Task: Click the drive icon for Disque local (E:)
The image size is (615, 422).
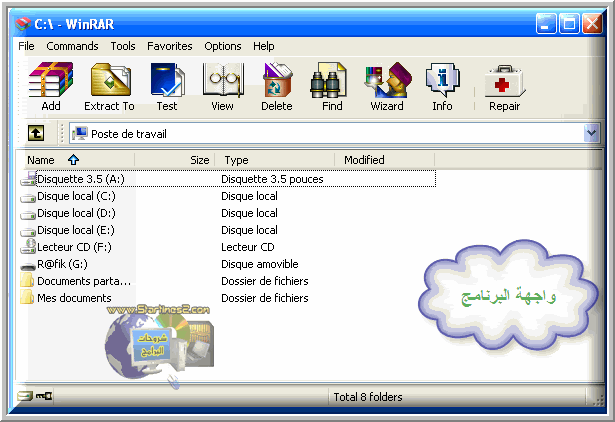Action: (28, 231)
